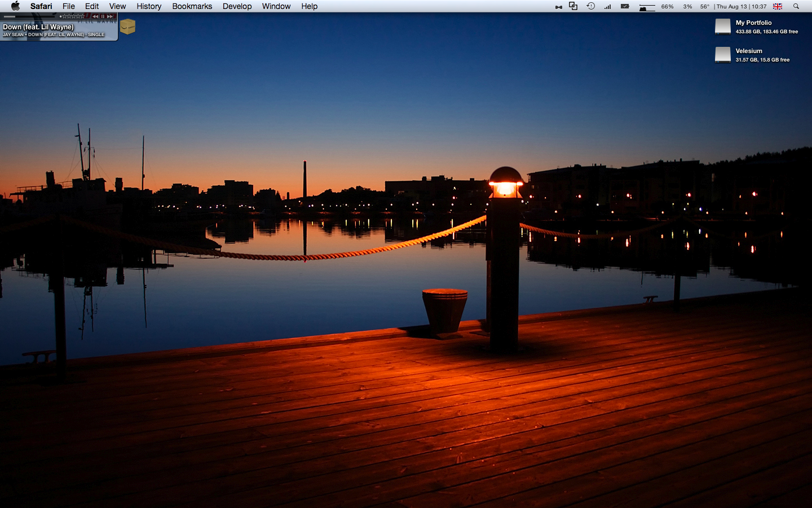Open Spotlight search magnifier
Viewport: 812px width, 508px height.
796,6
